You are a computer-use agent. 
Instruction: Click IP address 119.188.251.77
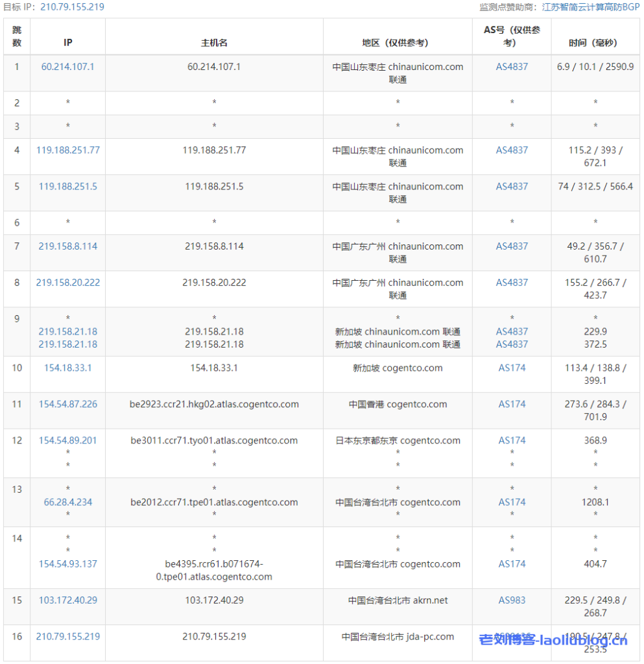point(67,150)
